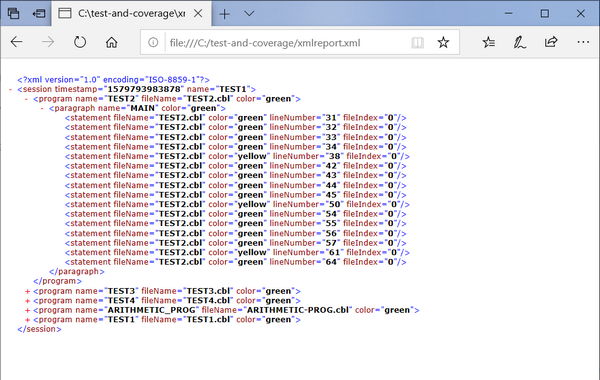
Task: Click the TEST1.cbl fileName value
Action: click(x=208, y=320)
